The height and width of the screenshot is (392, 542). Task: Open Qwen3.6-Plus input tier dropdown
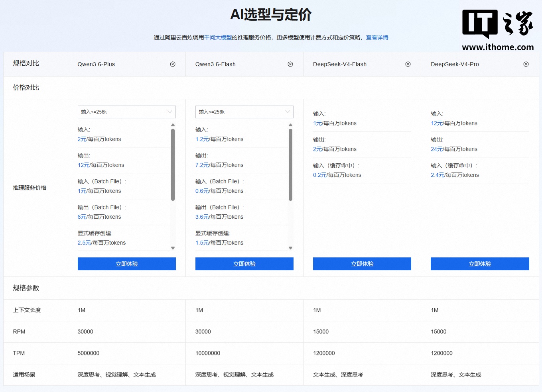click(x=126, y=112)
